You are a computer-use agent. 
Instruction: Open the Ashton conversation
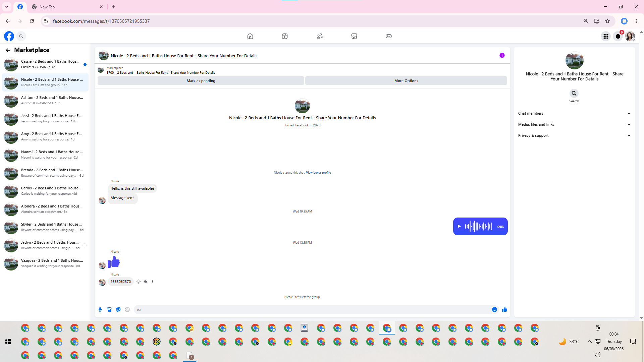[45, 101]
